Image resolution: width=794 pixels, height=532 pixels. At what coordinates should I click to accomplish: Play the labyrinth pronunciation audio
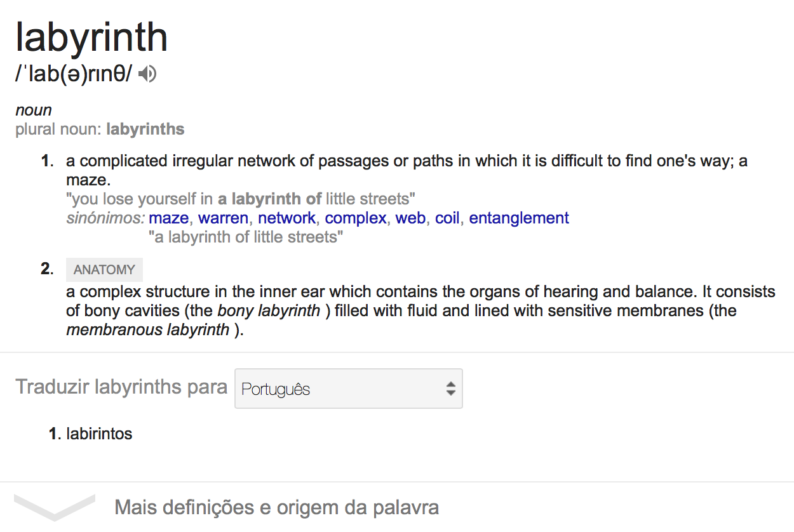[x=147, y=75]
